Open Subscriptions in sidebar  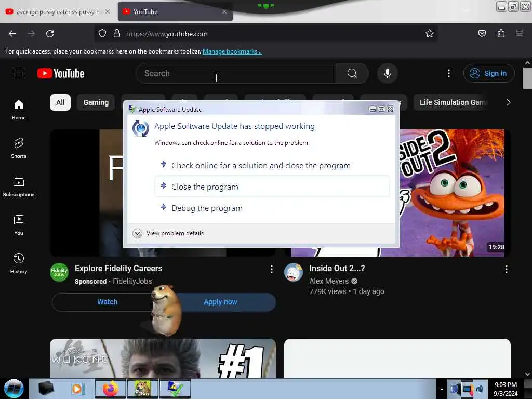point(19,187)
